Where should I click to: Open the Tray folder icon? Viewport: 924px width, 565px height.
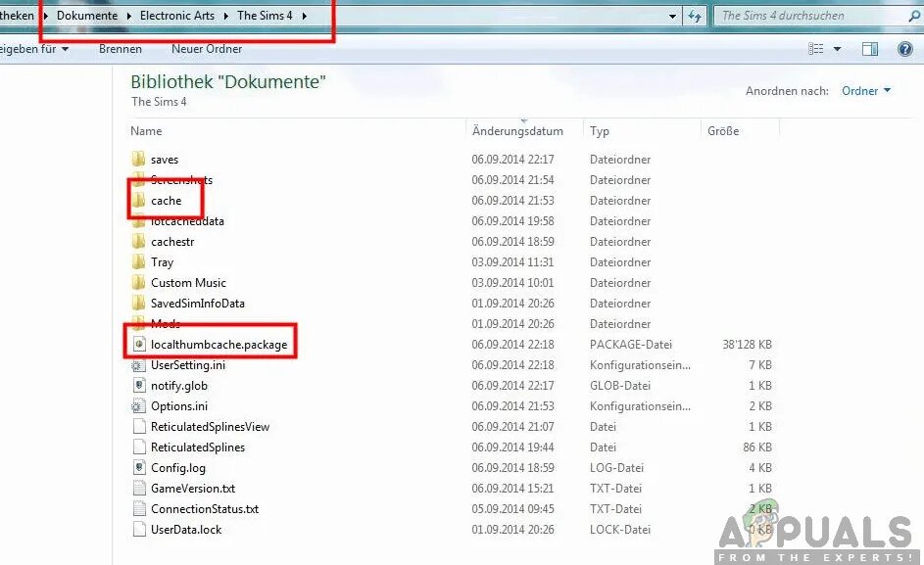138,262
